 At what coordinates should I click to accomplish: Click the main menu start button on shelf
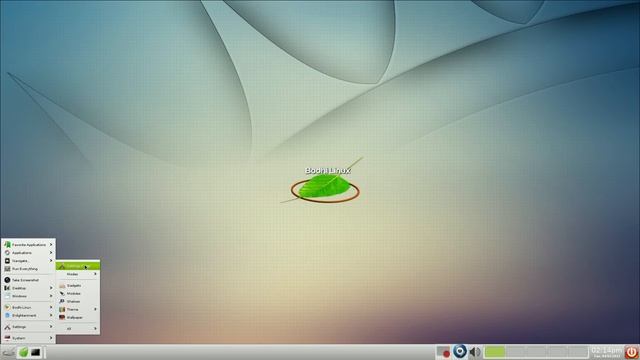9,352
